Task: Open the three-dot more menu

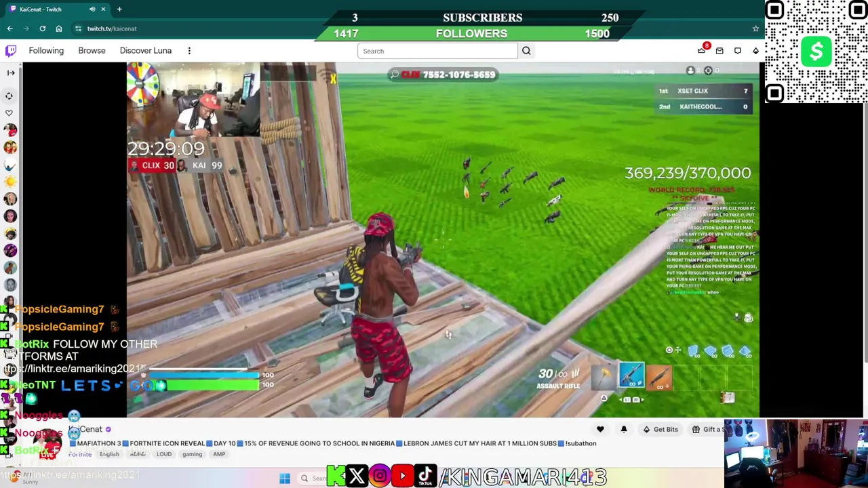Action: (189, 51)
